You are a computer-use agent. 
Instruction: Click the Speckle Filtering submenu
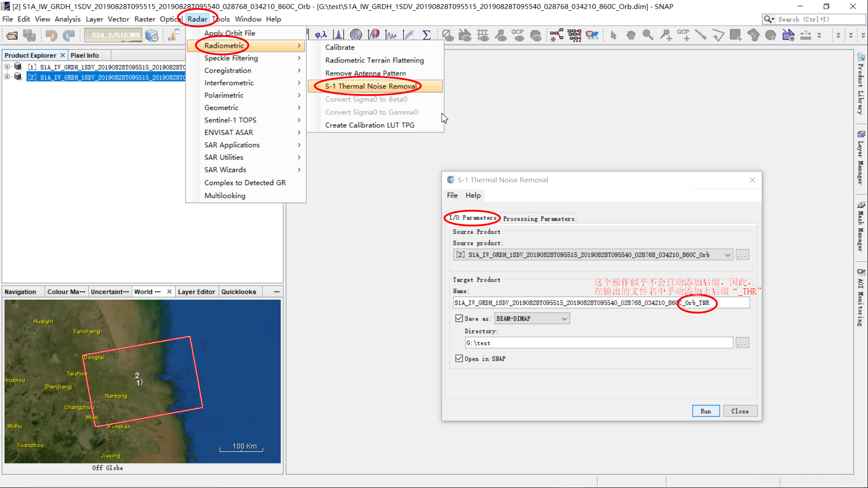pyautogui.click(x=231, y=58)
